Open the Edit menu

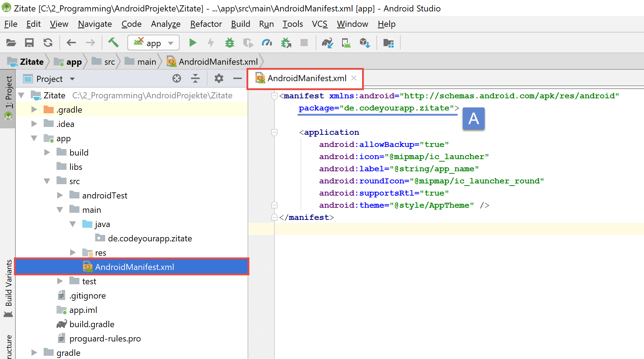click(34, 24)
